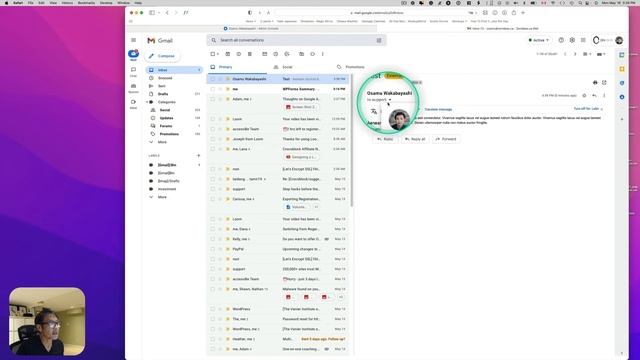The width and height of the screenshot is (640, 360).
Task: Open Gmail Support help icon
Action: point(561,40)
